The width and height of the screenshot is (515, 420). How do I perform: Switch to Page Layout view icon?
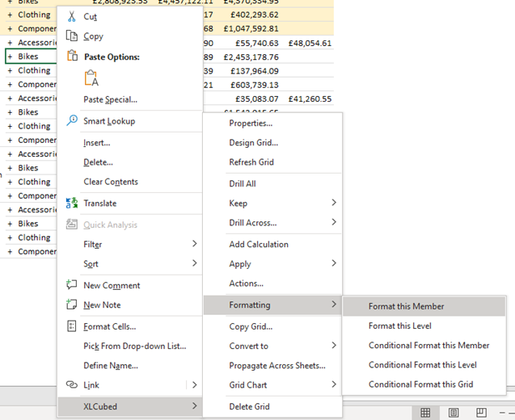[x=454, y=413]
